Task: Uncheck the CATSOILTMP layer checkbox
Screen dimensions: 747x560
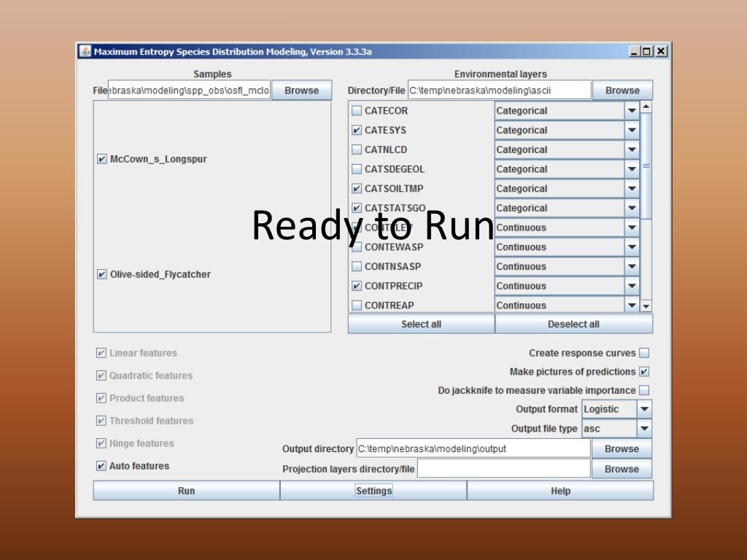Action: (x=356, y=189)
